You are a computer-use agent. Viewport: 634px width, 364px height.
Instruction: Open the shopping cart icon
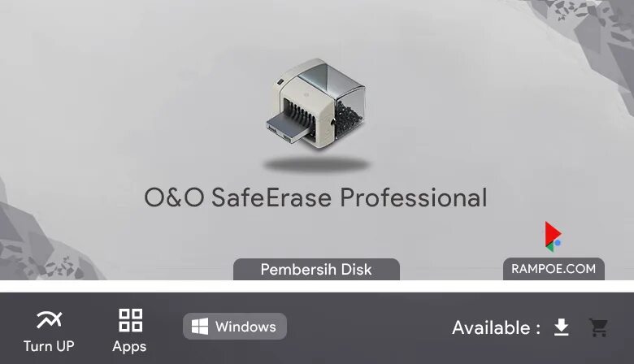pos(598,327)
